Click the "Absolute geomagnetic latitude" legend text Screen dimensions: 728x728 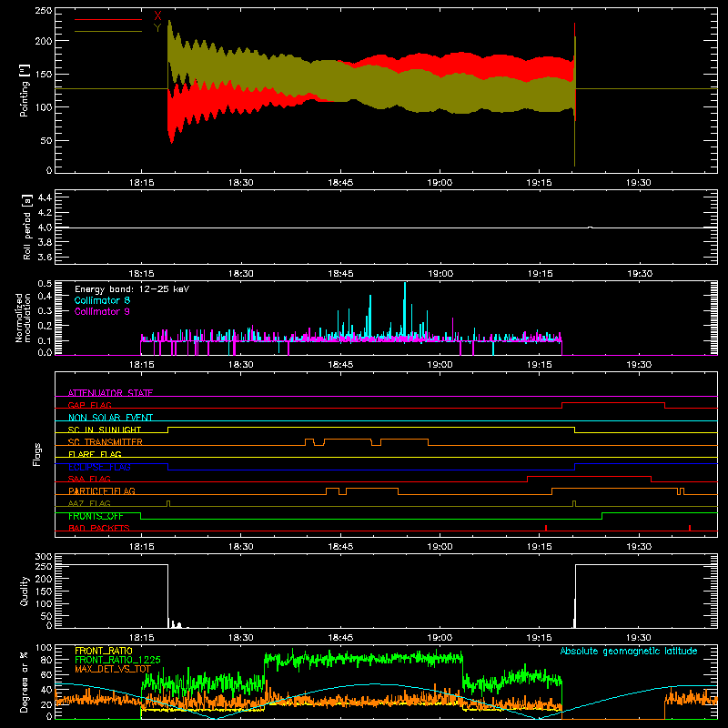point(629,651)
